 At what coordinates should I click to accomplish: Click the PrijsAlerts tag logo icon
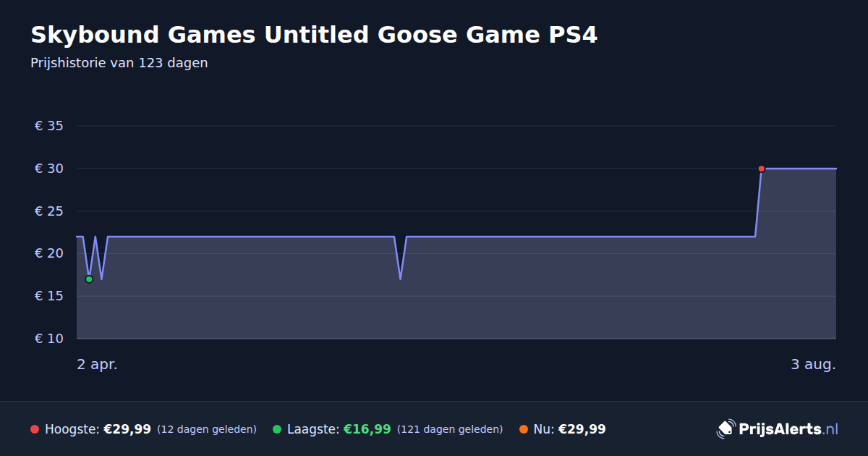726,428
